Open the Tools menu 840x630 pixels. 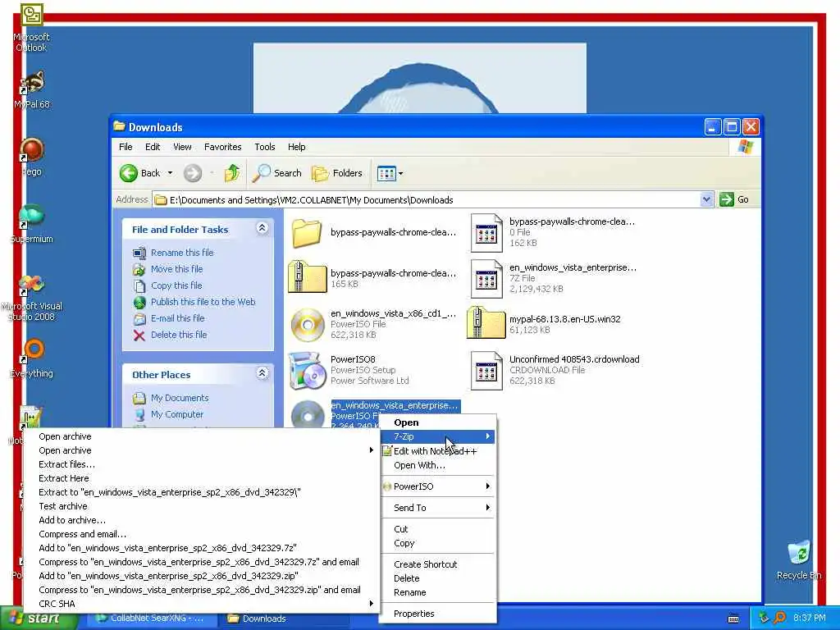265,147
